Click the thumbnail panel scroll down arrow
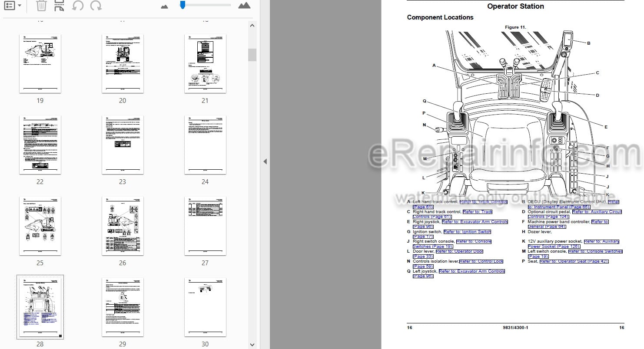The height and width of the screenshot is (349, 644). (252, 345)
